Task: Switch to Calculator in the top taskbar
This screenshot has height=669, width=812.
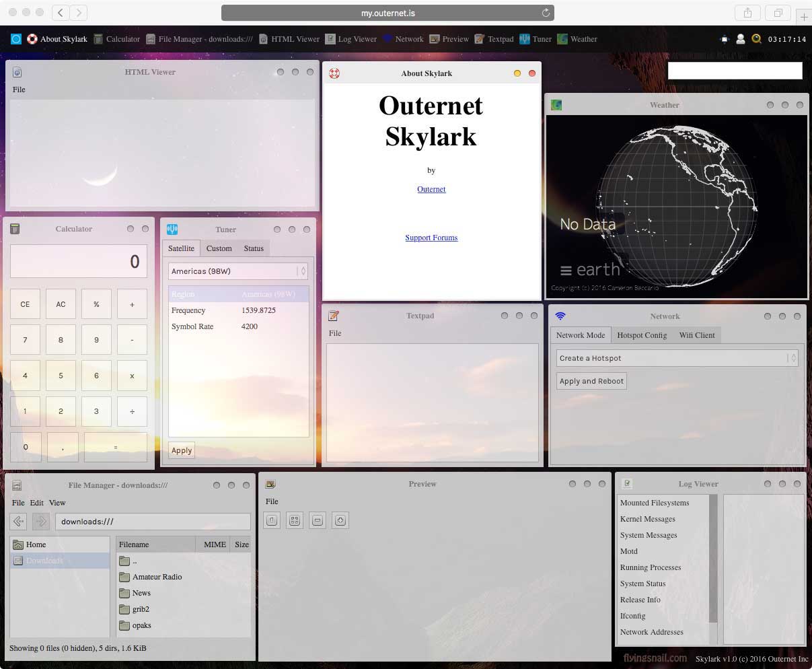Action: point(116,39)
